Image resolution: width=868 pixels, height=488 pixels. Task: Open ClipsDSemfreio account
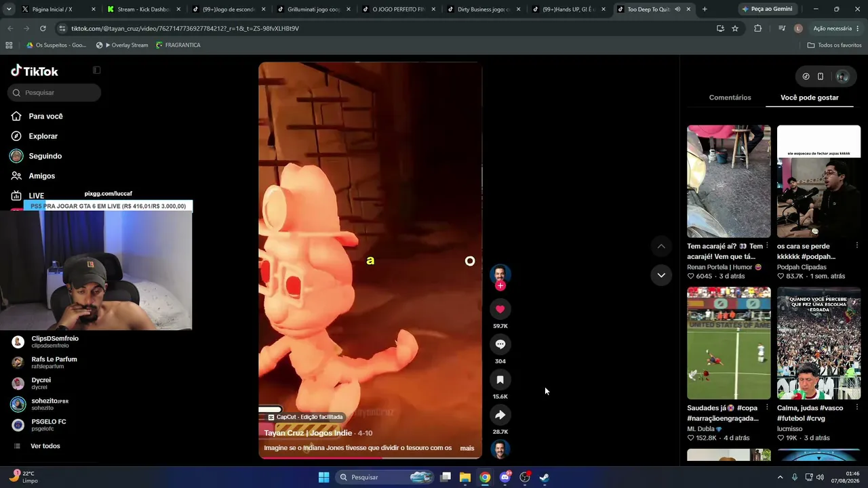54,342
